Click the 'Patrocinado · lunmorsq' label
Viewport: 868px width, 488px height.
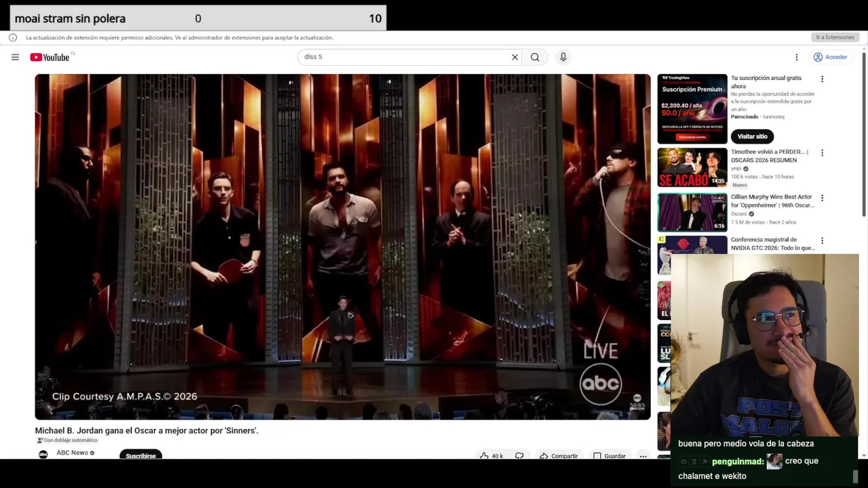coord(757,117)
